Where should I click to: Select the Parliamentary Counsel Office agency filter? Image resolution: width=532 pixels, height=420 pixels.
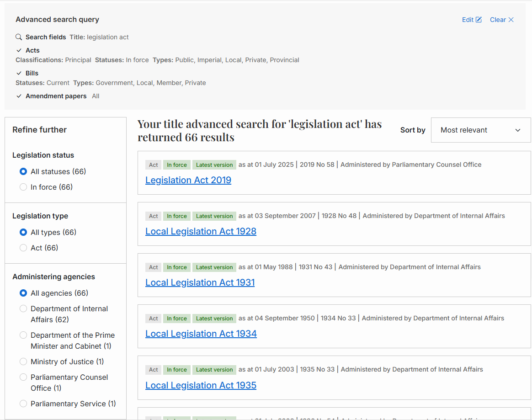pyautogui.click(x=23, y=377)
